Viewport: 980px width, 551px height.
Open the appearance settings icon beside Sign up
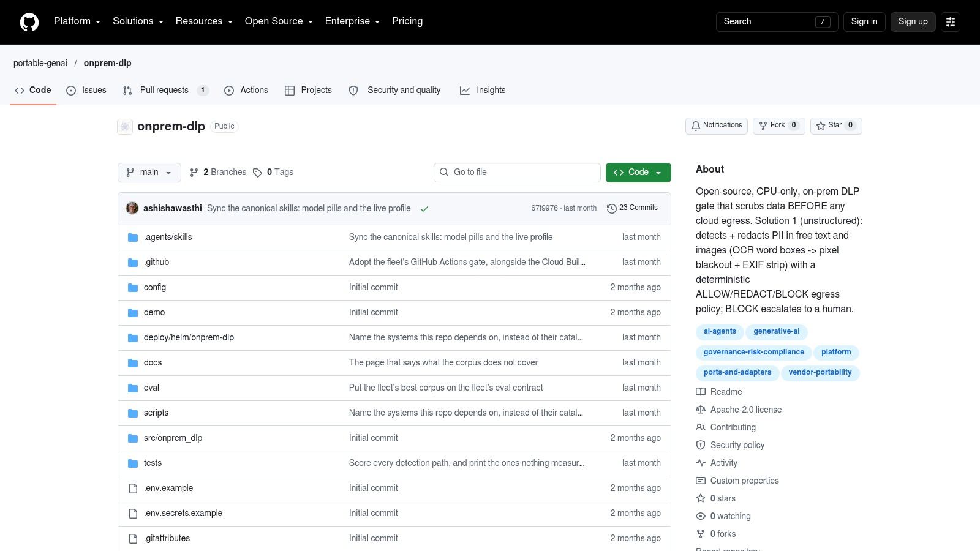(x=951, y=22)
